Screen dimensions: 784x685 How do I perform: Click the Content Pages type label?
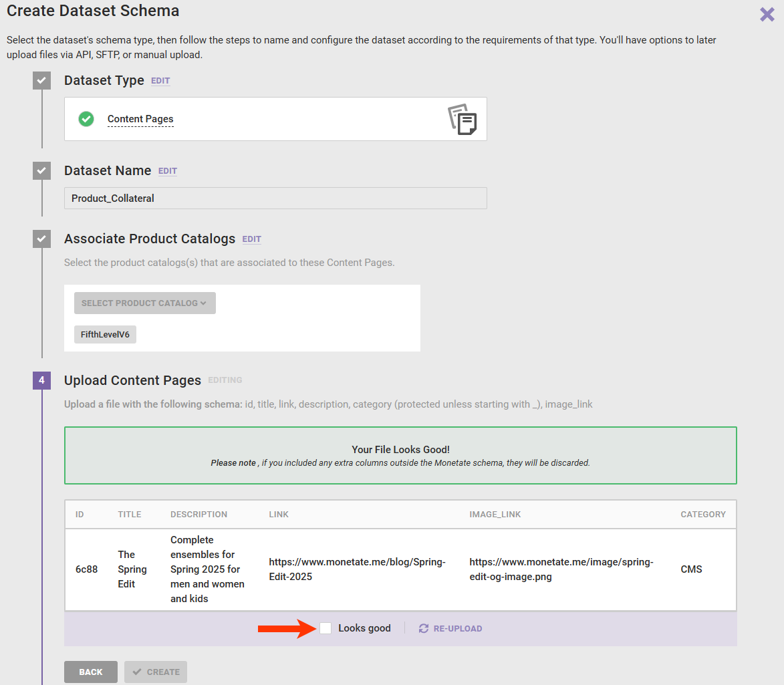(x=140, y=119)
